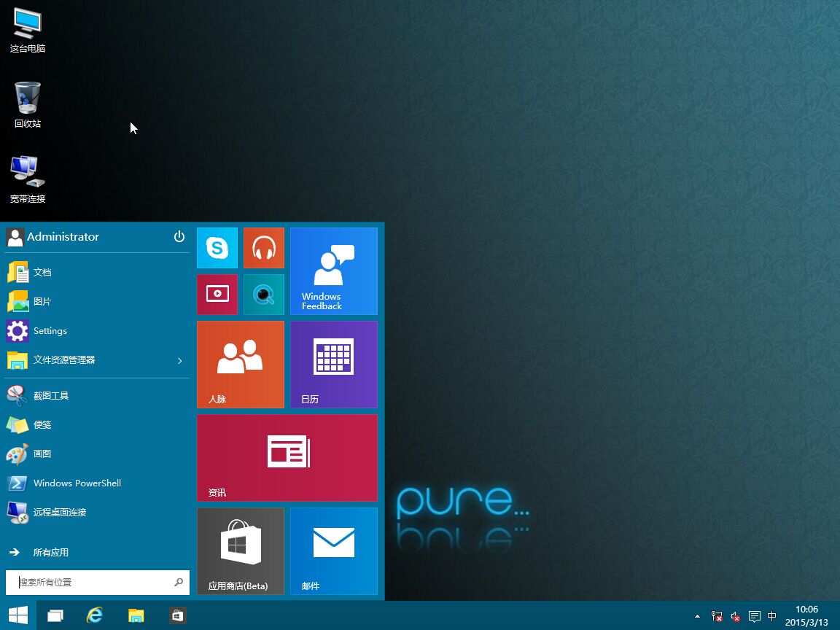Open the Windows Feedback tile
This screenshot has height=630, width=840.
click(x=333, y=271)
